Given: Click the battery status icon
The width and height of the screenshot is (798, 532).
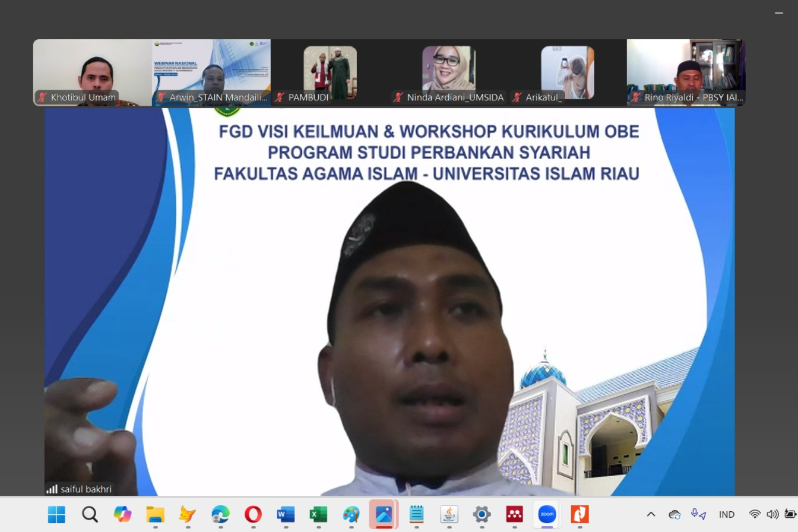Looking at the screenshot, I should 790,514.
